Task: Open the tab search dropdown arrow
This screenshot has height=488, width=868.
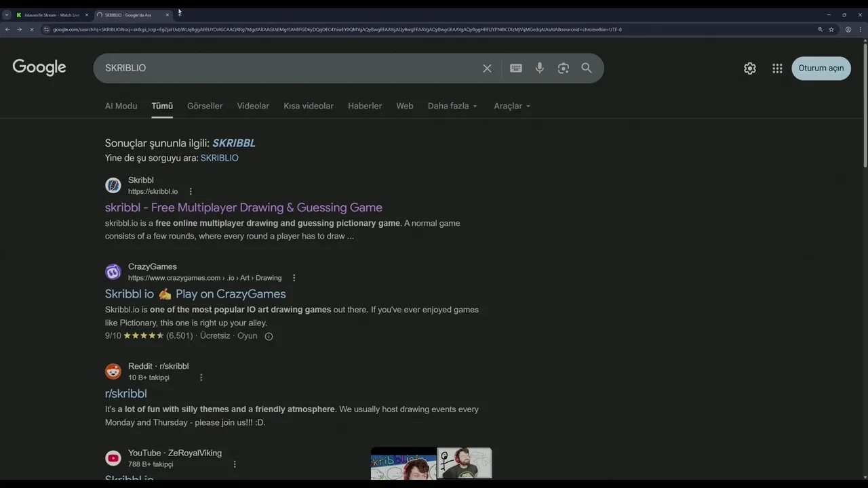Action: click(x=6, y=14)
